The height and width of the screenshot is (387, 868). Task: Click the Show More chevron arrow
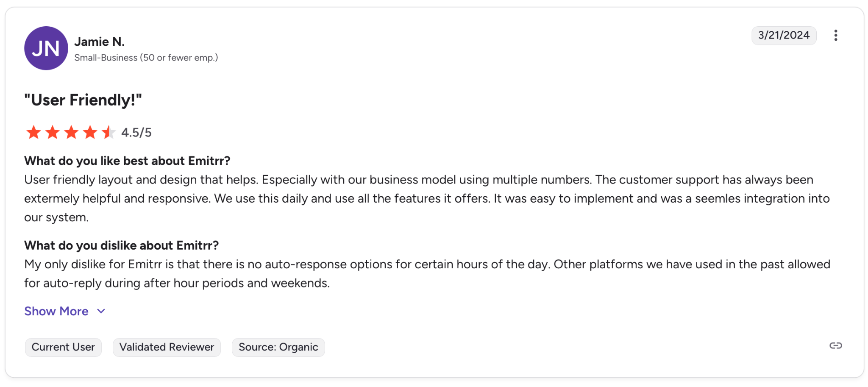[101, 311]
